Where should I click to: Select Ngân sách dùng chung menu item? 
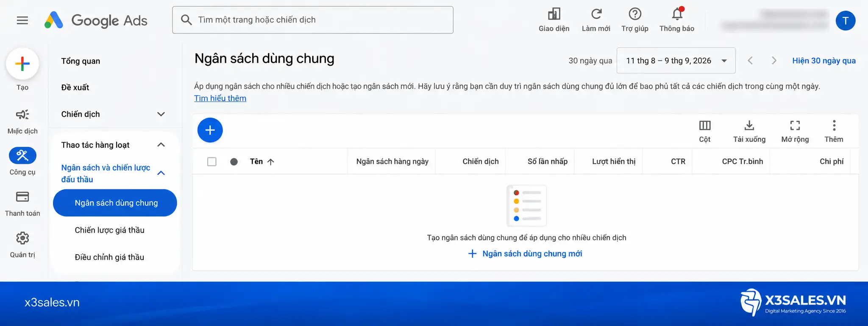click(115, 203)
